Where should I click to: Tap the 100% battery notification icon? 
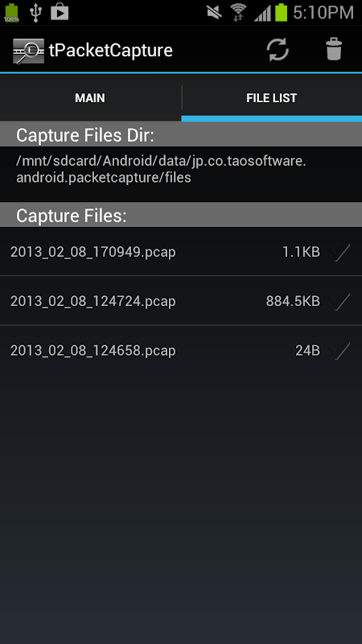pyautogui.click(x=11, y=12)
